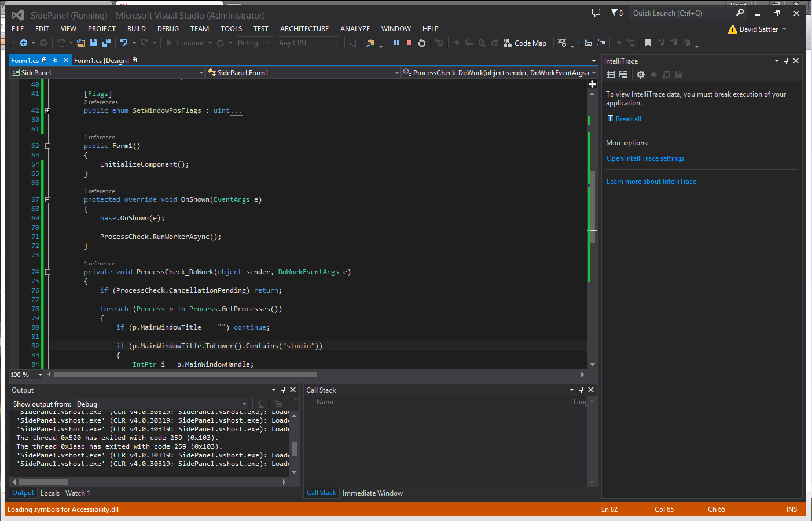The image size is (812, 521).
Task: Restart debugging with the circular arrow icon
Action: tap(422, 43)
